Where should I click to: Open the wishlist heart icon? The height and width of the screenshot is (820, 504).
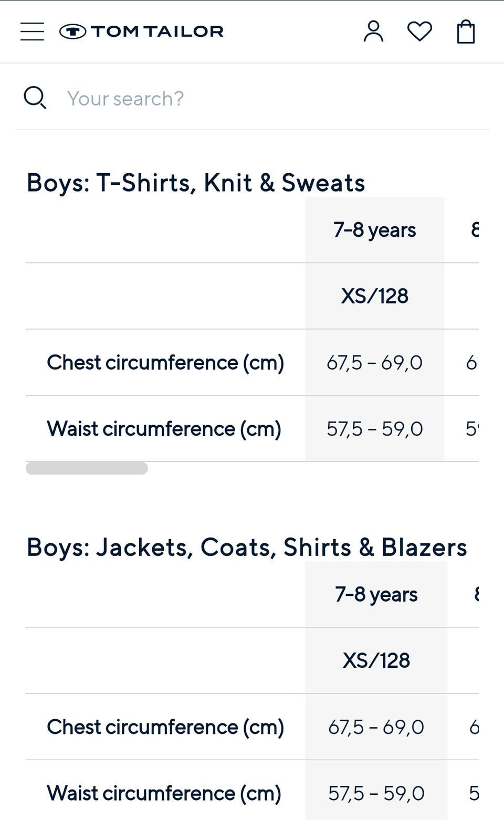pos(419,31)
